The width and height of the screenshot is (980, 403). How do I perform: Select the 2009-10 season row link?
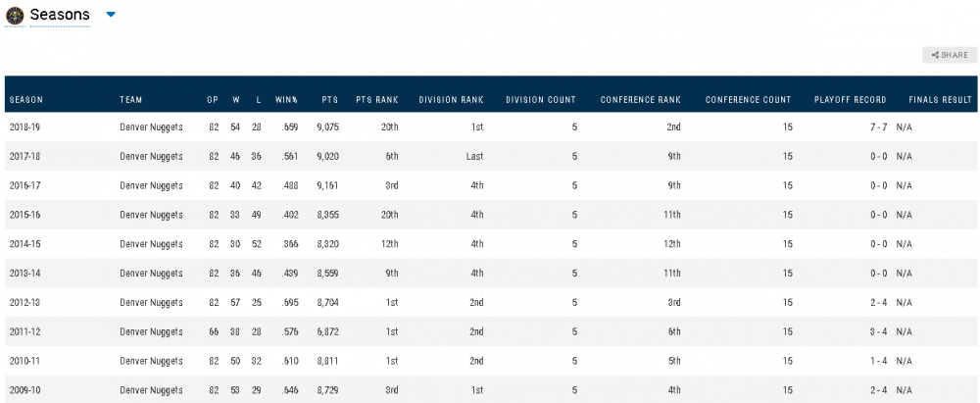[24, 391]
